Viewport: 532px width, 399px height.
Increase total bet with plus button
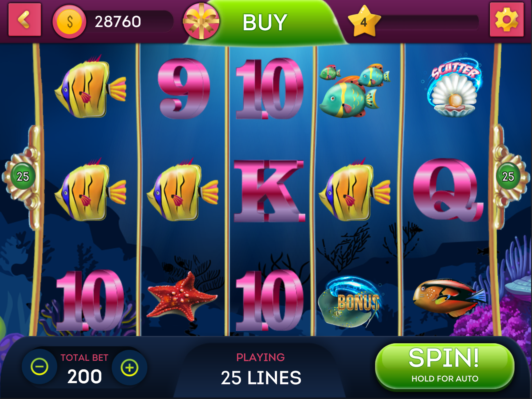click(x=129, y=367)
